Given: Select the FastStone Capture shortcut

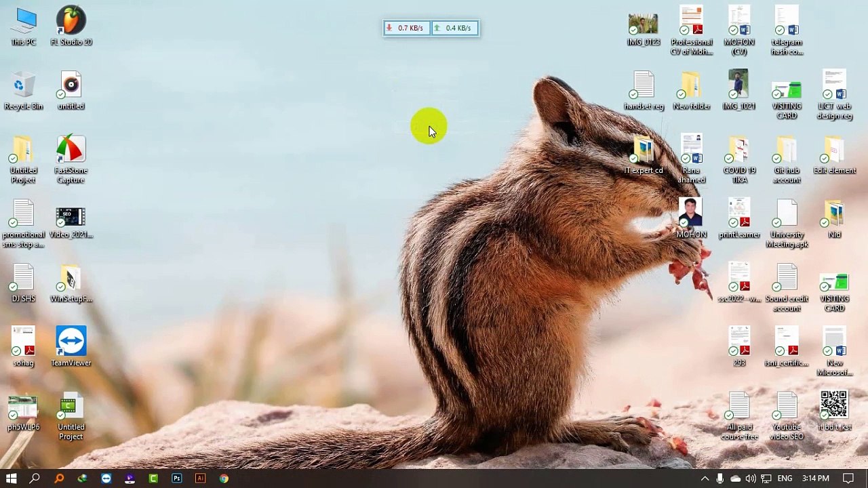Looking at the screenshot, I should [x=71, y=160].
